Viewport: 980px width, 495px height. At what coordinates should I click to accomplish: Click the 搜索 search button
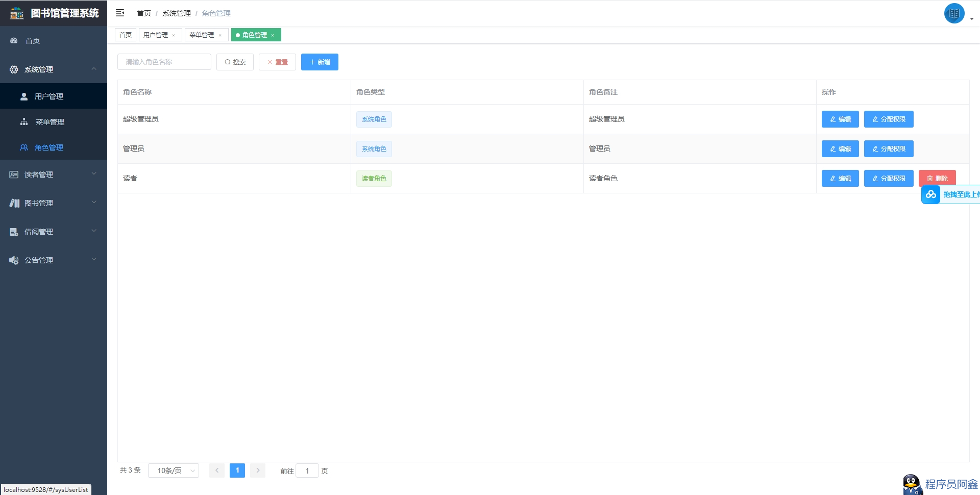235,62
